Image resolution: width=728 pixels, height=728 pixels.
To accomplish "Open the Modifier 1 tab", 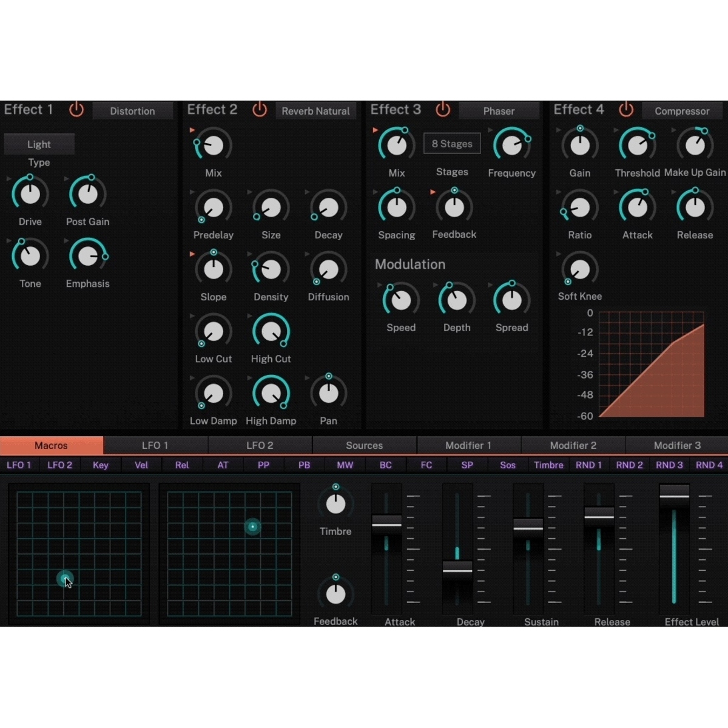I will tap(468, 445).
